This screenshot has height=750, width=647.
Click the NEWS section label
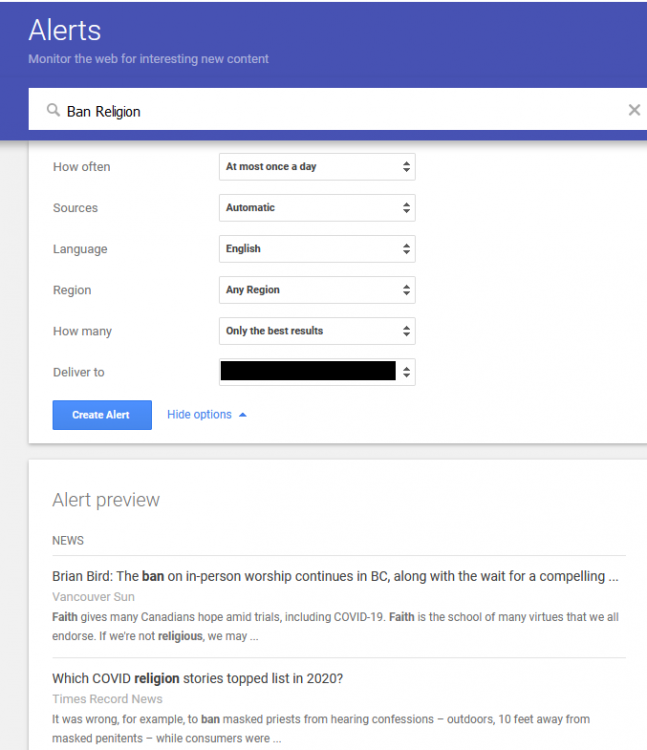pyautogui.click(x=68, y=541)
